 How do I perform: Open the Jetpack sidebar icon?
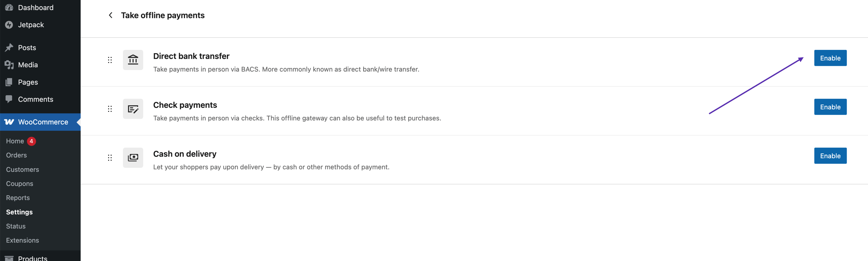[x=9, y=25]
